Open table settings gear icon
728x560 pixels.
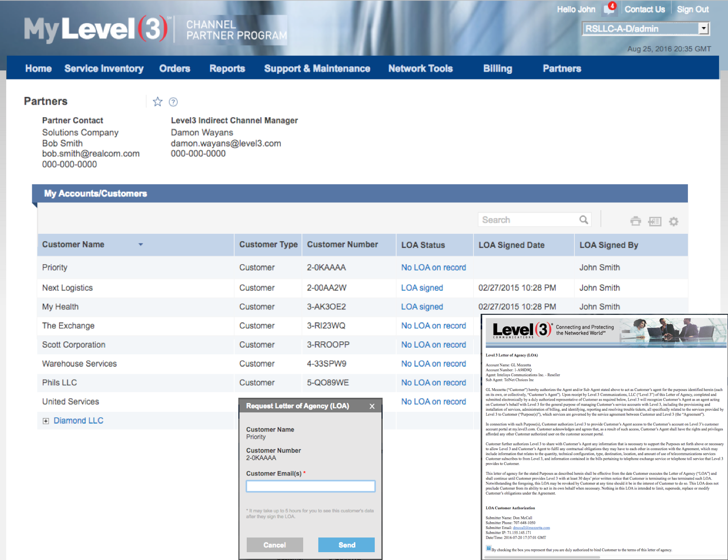tap(673, 221)
